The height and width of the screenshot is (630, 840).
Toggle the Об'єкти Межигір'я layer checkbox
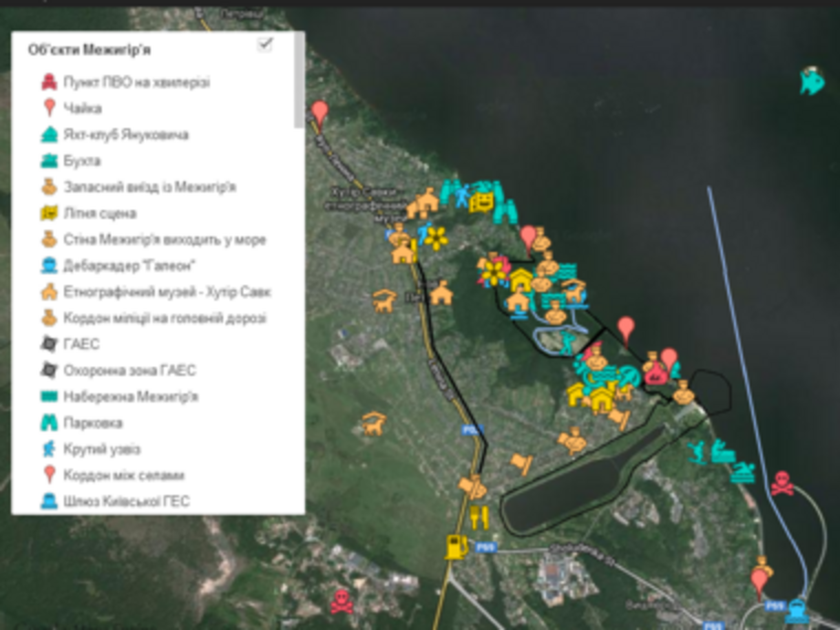(265, 45)
